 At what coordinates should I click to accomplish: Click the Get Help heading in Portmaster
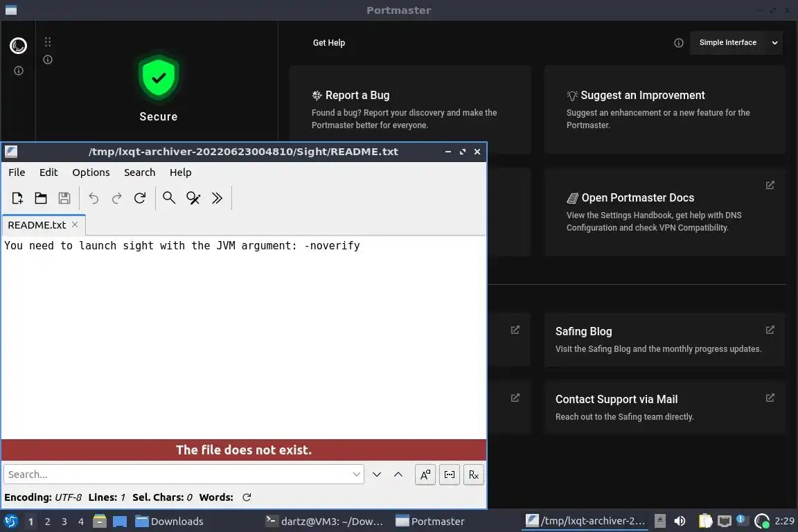[x=329, y=43]
